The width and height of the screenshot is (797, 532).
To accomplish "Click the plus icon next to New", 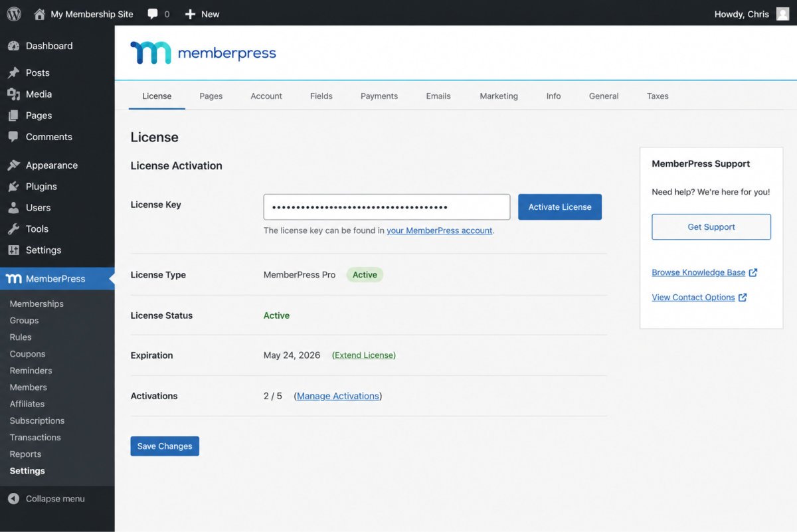I will 190,14.
